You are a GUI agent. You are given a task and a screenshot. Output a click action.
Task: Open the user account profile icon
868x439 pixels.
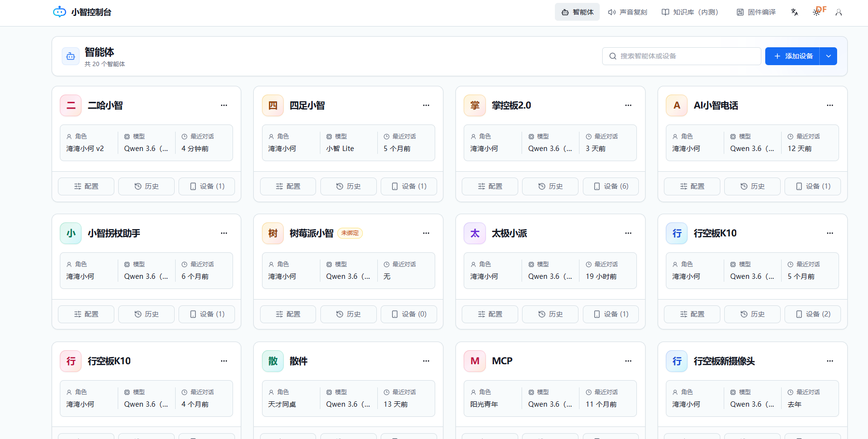839,12
